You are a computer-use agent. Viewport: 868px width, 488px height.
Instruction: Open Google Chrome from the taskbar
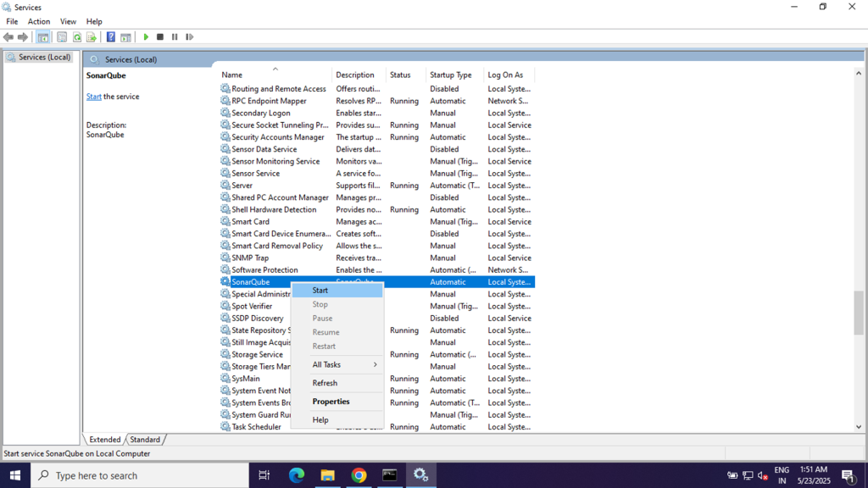pos(359,475)
